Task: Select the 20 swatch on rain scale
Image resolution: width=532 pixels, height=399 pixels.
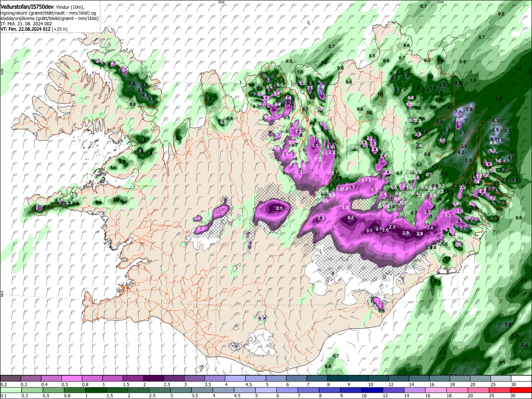Action: tap(478, 390)
